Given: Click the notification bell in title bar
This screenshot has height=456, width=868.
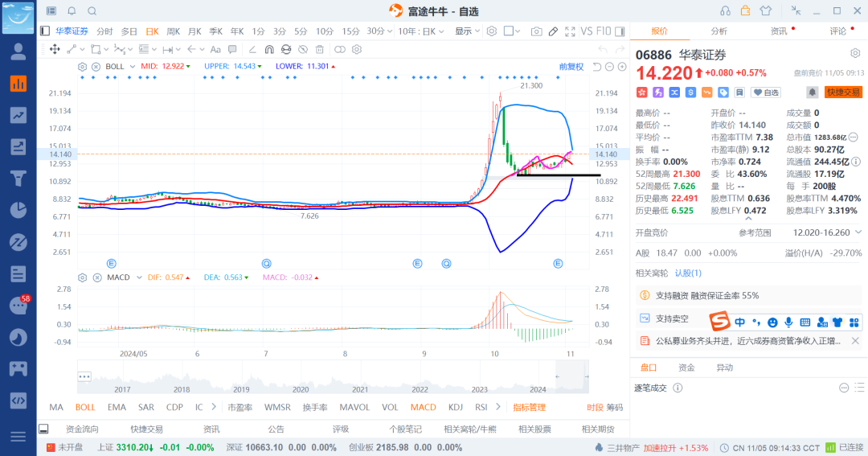Looking at the screenshot, I should click(x=72, y=11).
